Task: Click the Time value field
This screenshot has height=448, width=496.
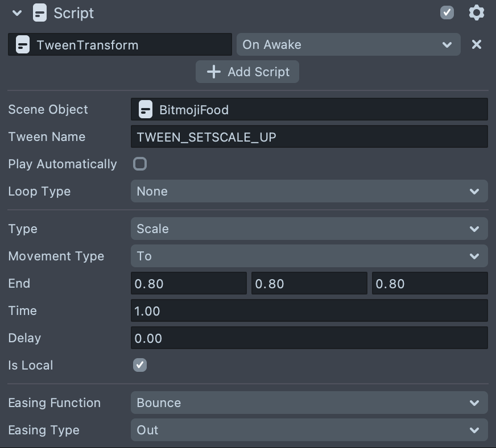Action: click(309, 310)
